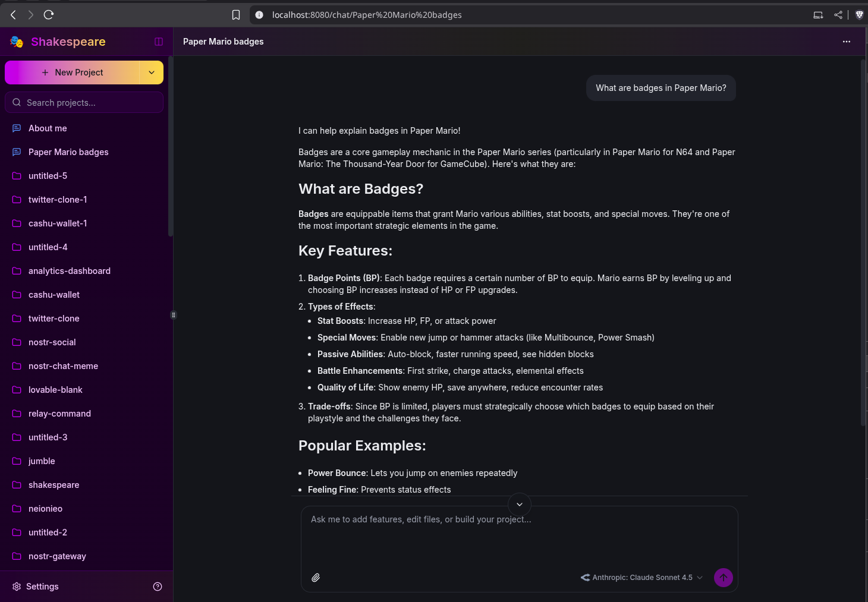
Task: Open the Claude Sonnet 4.5 model selector
Action: tap(641, 578)
